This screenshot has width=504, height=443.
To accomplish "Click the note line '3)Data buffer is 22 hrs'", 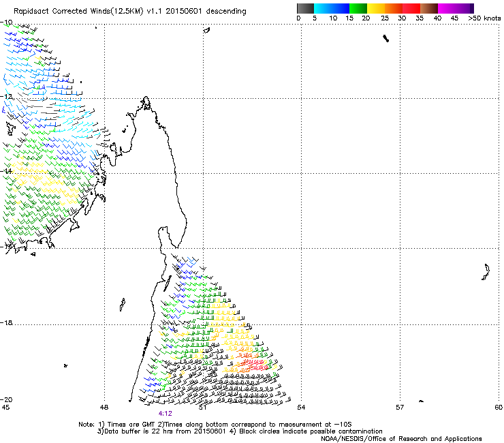I will pyautogui.click(x=240, y=431).
